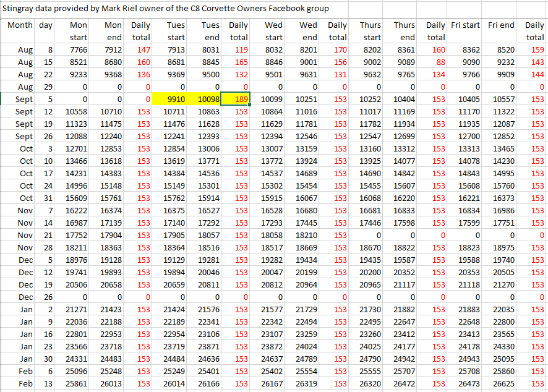Click the day column header cell
The width and height of the screenshot is (548, 392).
(45, 25)
